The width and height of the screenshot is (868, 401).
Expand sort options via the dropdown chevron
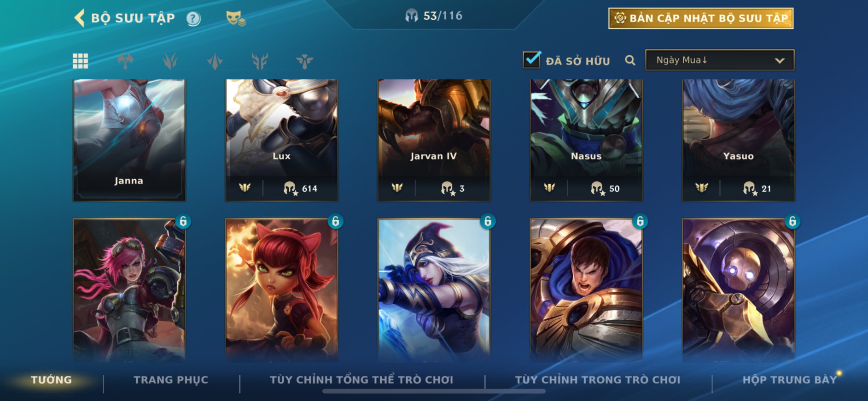point(780,60)
